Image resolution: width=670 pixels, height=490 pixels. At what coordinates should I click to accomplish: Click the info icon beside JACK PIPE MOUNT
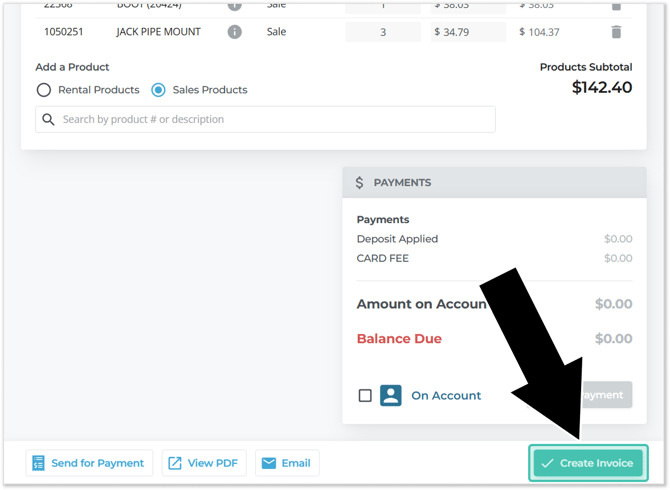pyautogui.click(x=235, y=32)
